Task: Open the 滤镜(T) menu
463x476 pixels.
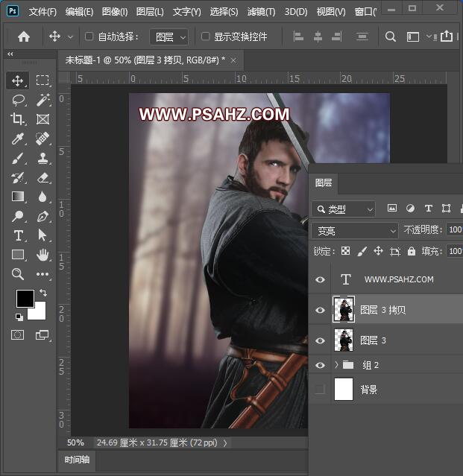Action: (261, 12)
